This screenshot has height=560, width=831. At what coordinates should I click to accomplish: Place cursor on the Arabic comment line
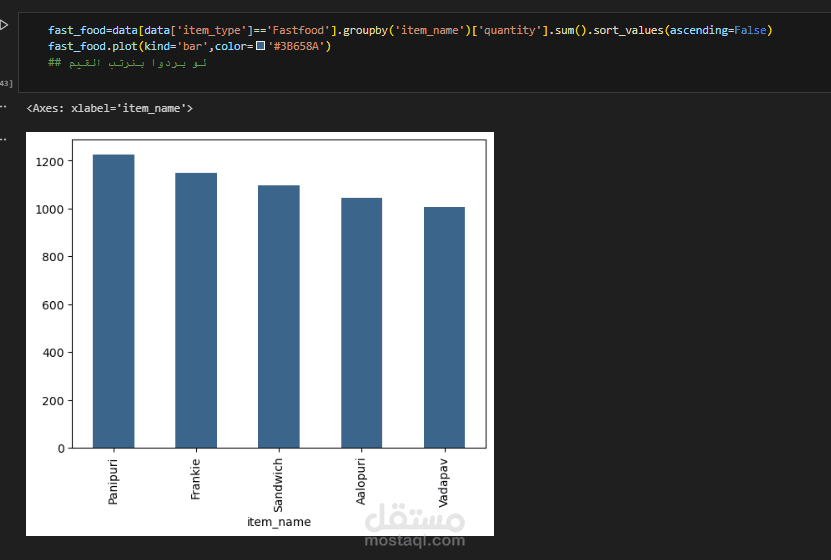pyautogui.click(x=127, y=63)
